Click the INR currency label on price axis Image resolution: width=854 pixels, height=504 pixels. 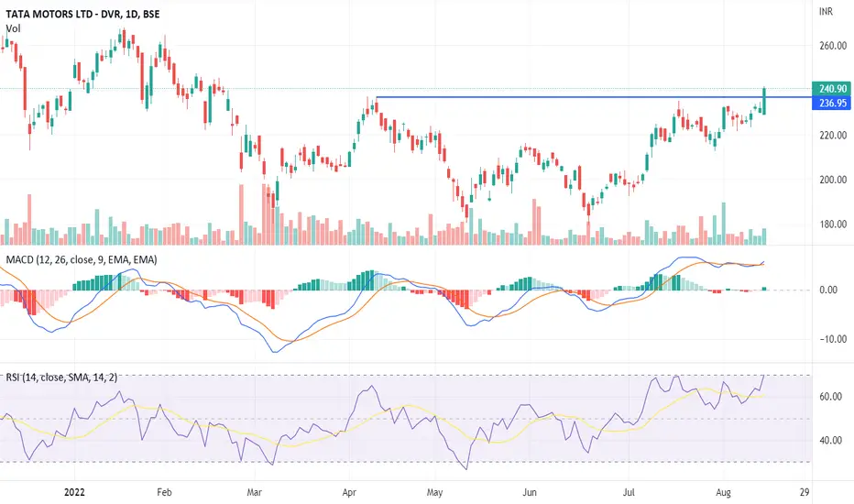click(826, 11)
